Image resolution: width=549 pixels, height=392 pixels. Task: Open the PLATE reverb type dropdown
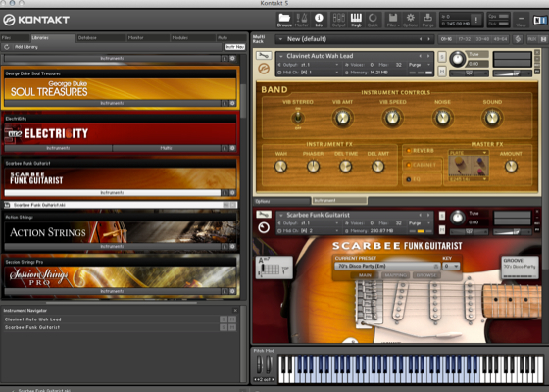coord(469,153)
